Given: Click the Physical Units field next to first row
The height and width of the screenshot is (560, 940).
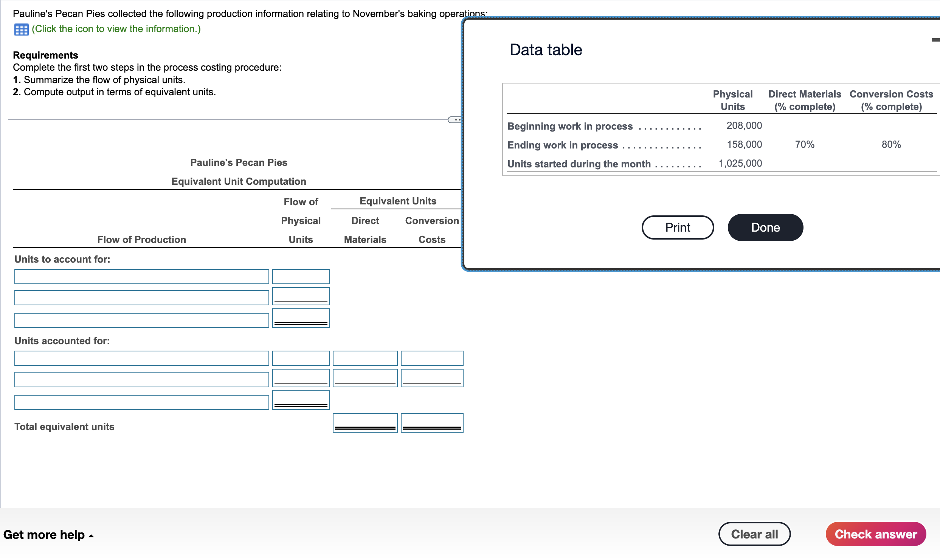Looking at the screenshot, I should coord(301,276).
